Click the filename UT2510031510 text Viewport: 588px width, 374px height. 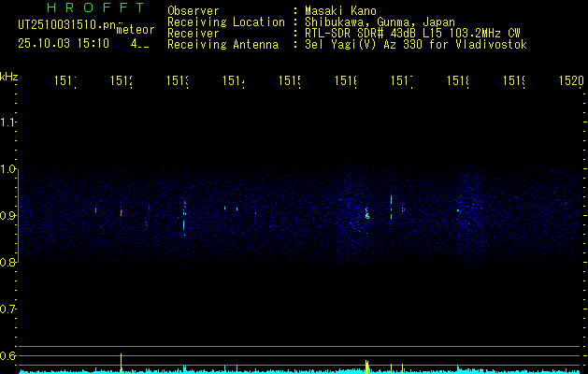point(66,25)
